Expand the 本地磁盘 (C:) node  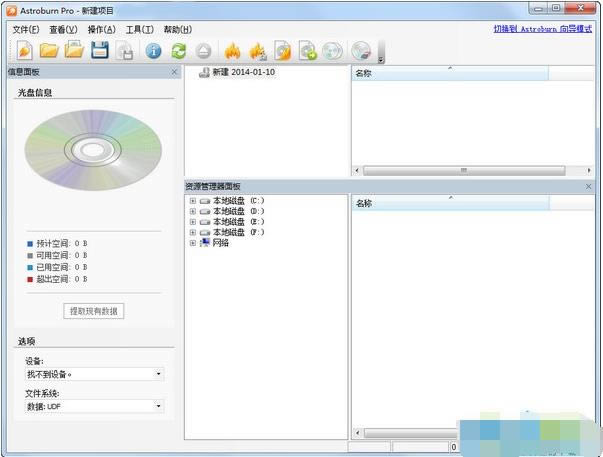click(193, 201)
